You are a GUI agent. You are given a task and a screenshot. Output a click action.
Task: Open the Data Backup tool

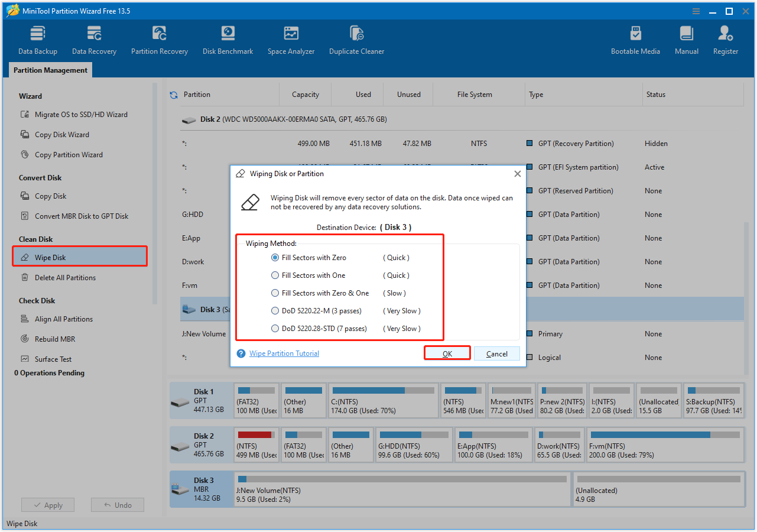click(x=37, y=38)
